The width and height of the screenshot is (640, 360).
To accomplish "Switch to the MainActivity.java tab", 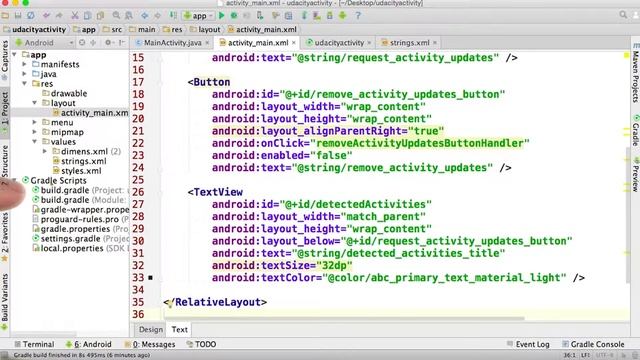I will click(172, 42).
